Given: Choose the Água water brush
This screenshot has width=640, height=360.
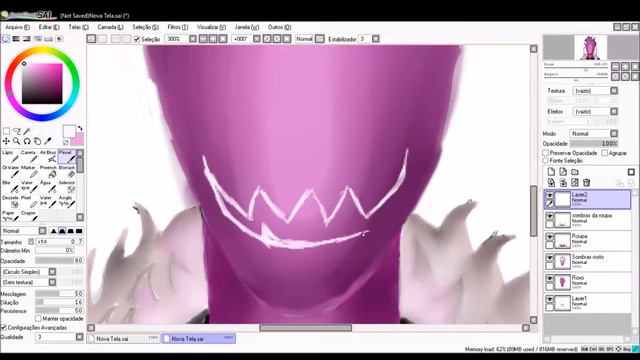Looking at the screenshot, I should [x=48, y=187].
